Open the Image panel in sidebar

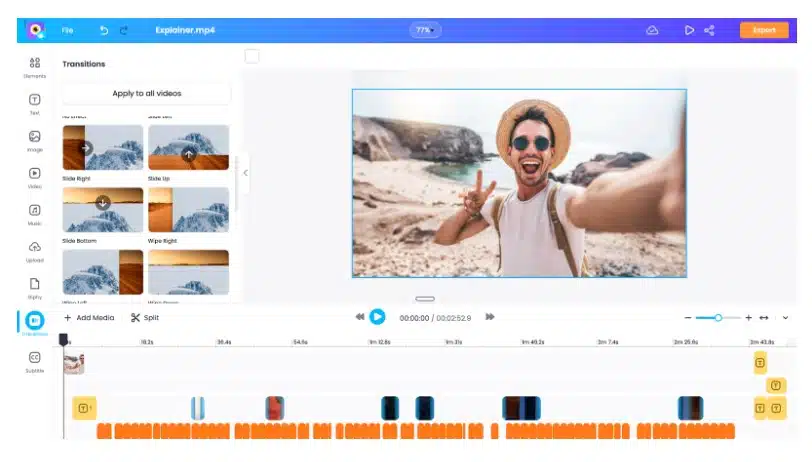click(34, 139)
